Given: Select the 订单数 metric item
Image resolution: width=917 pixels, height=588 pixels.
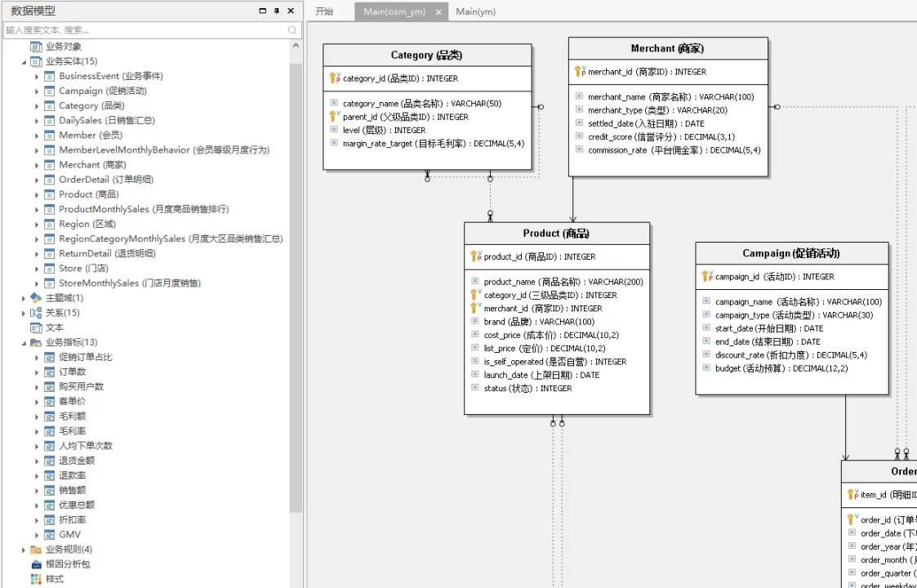Looking at the screenshot, I should click(x=73, y=372).
